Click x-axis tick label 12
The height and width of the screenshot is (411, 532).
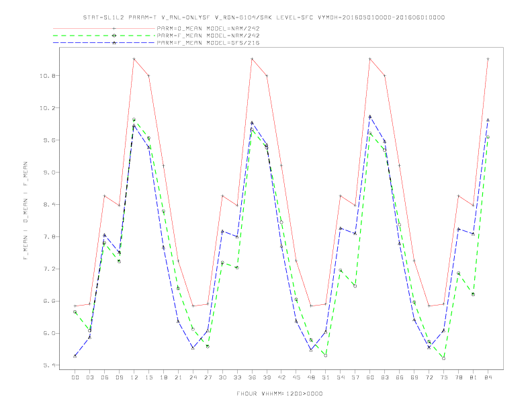tap(134, 377)
